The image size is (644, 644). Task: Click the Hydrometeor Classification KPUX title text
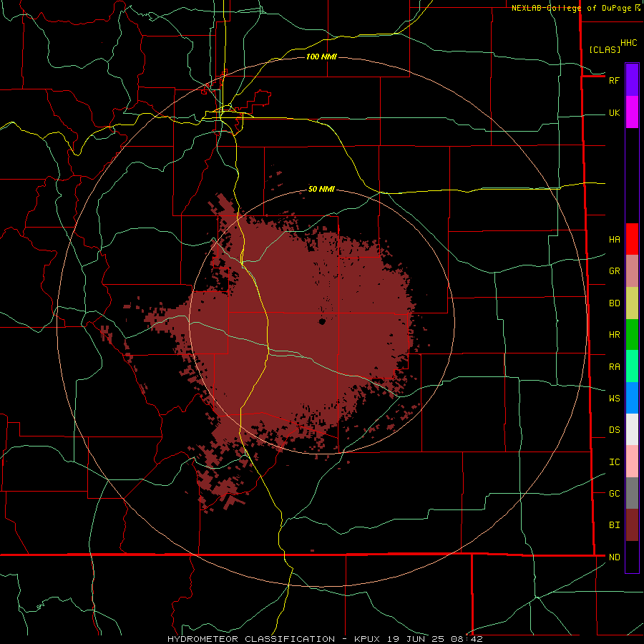coord(325,639)
